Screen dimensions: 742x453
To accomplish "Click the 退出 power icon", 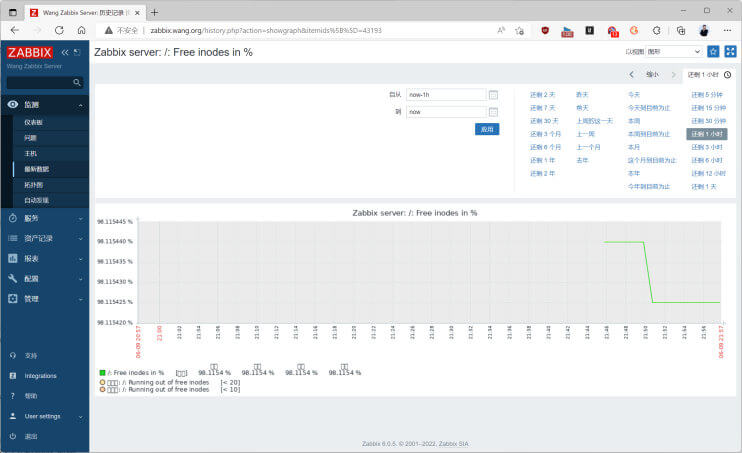I will click(x=13, y=436).
